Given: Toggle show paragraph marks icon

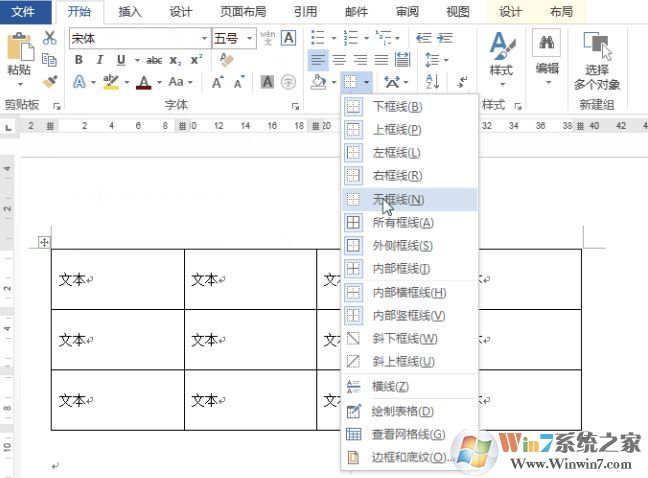Looking at the screenshot, I should click(x=462, y=81).
